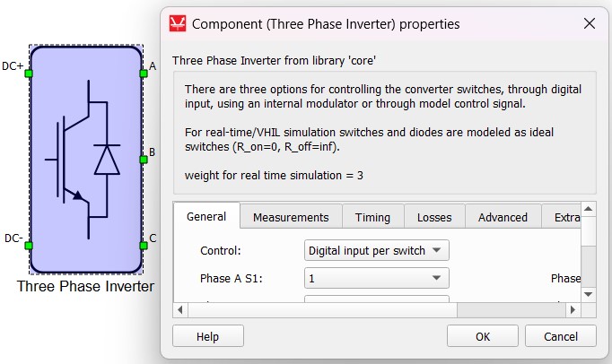Image resolution: width=612 pixels, height=364 pixels.
Task: Expand the Phase A S1 dropdown
Action: (x=377, y=279)
